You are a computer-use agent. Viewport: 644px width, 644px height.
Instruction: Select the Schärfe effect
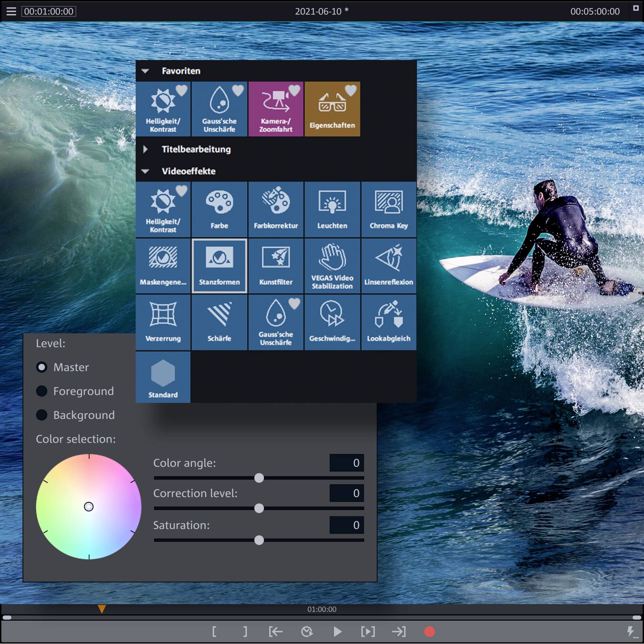(x=219, y=321)
